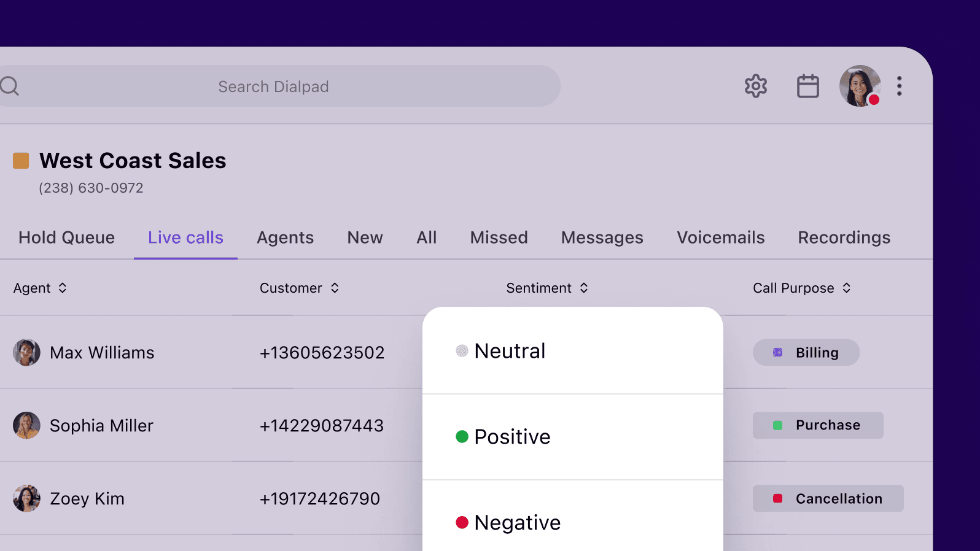Click the phone number (238) 630-0972
The height and width of the screenshot is (551, 980).
point(91,188)
